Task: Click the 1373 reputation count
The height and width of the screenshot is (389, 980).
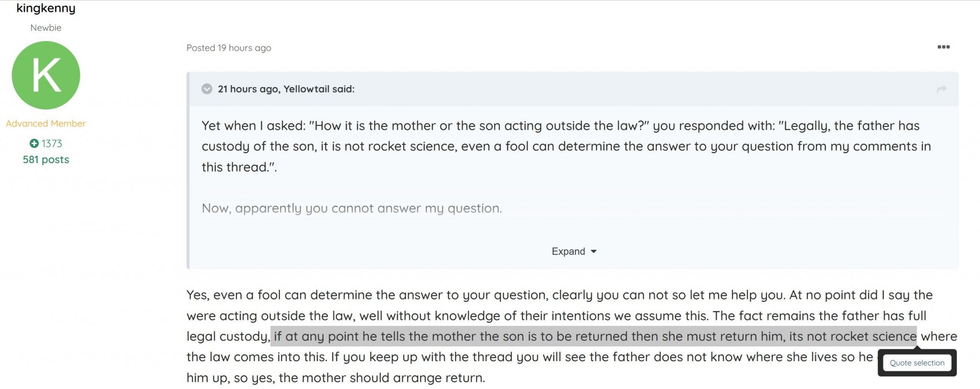Action: coord(52,144)
